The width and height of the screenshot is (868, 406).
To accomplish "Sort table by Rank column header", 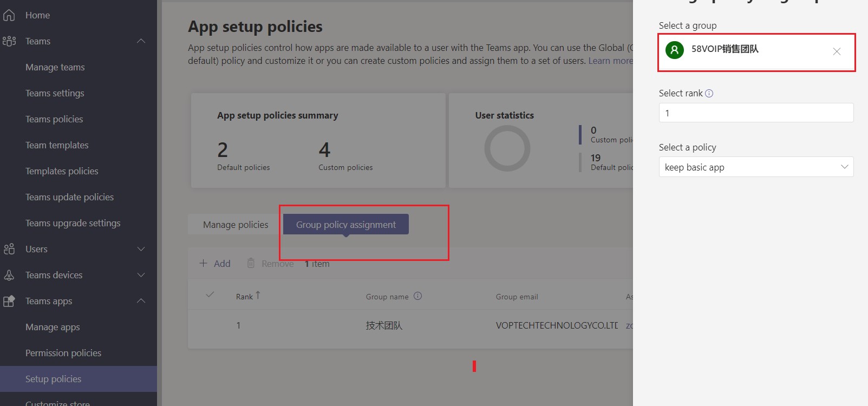I will click(x=245, y=296).
